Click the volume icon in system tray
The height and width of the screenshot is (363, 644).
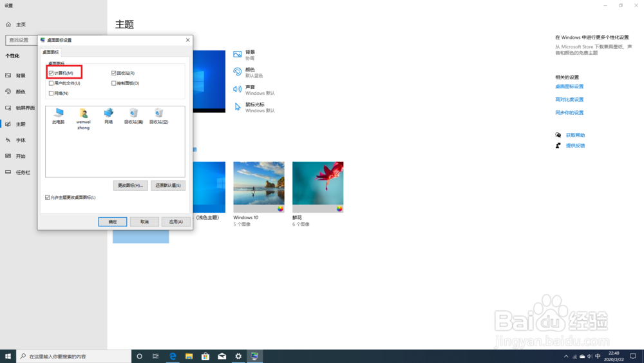click(590, 357)
